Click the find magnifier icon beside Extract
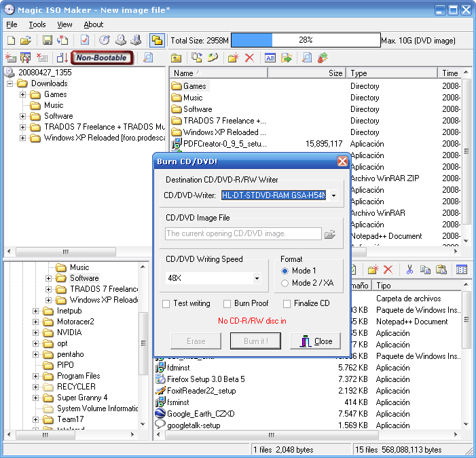Image resolution: width=476 pixels, height=458 pixels. coord(307,58)
